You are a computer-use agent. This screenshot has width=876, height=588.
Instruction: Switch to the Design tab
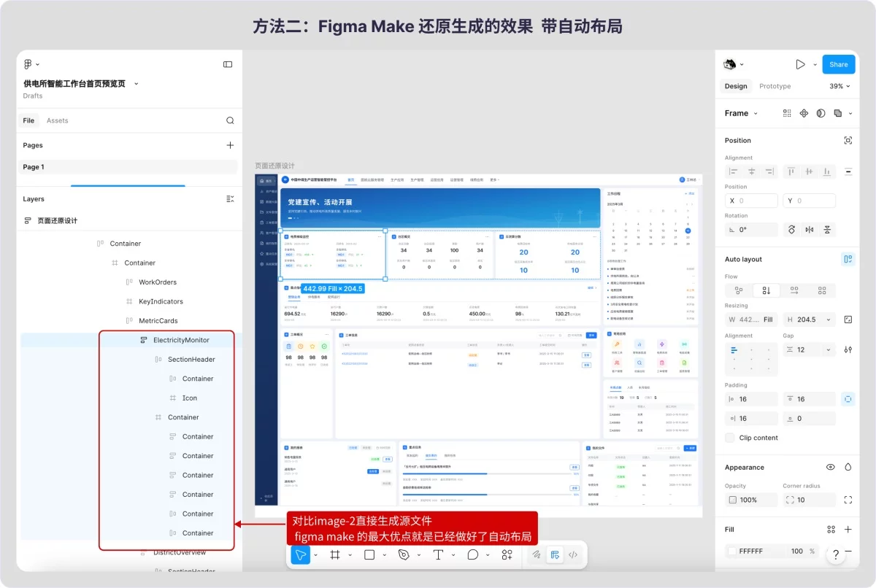click(x=736, y=86)
